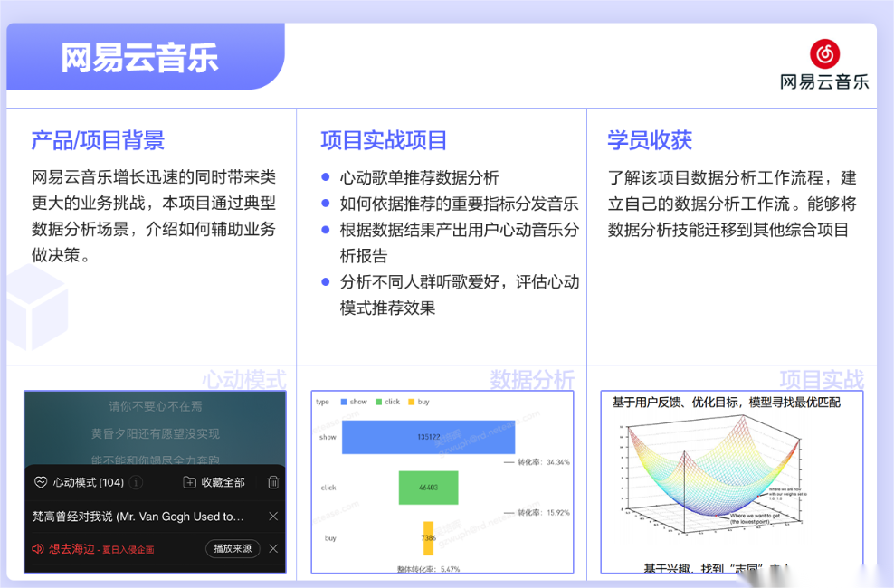Viewport: 894px width, 588px height.
Task: Click the 播放来源 button
Action: (233, 549)
